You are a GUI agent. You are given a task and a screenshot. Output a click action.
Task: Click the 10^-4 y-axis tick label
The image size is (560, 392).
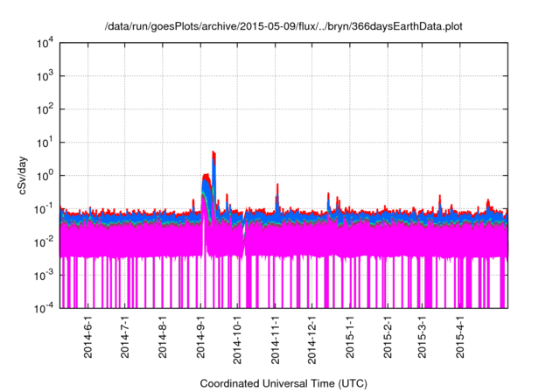(x=45, y=308)
